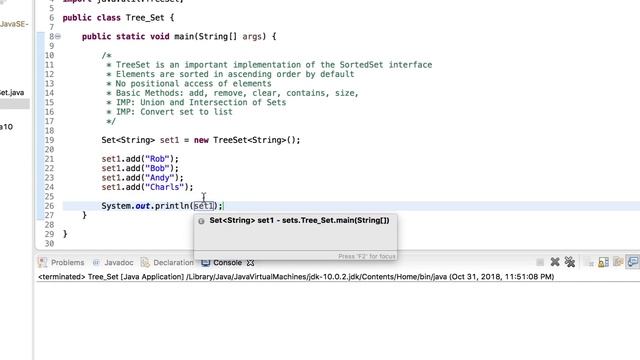Viewport: 640px width, 360px height.
Task: Select the Console tab
Action: [227, 262]
